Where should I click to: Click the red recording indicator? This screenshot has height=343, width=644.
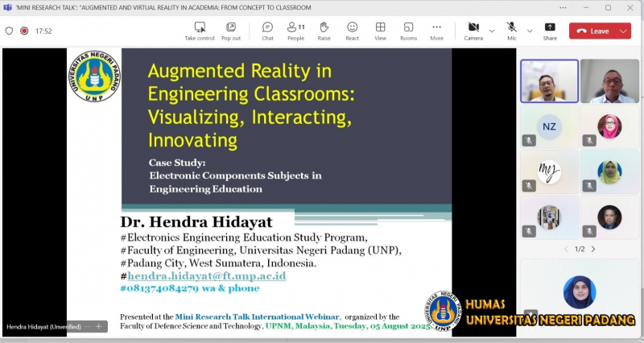(24, 31)
